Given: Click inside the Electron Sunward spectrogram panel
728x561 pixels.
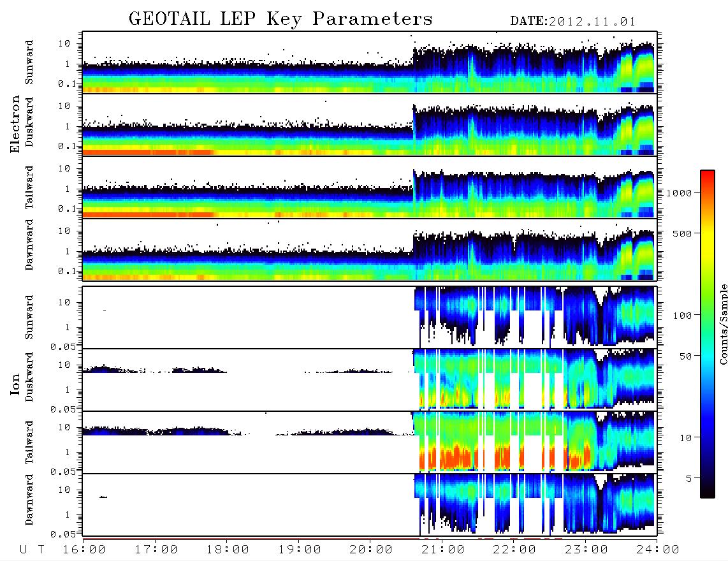Looking at the screenshot, I should [x=370, y=62].
